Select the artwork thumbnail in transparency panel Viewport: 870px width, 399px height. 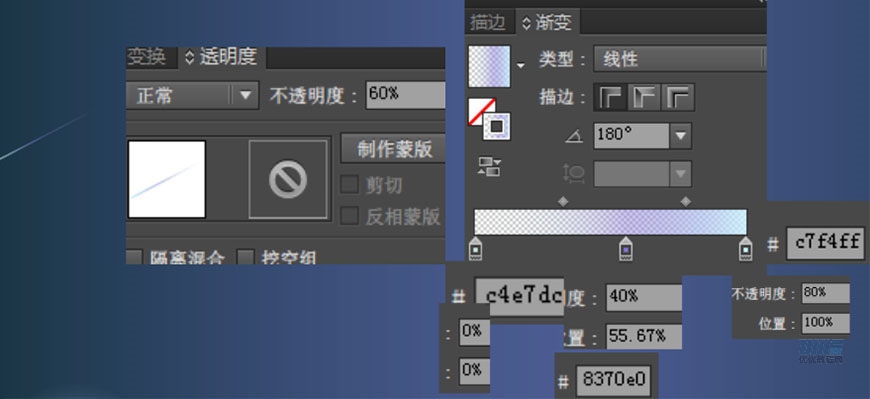(x=167, y=179)
